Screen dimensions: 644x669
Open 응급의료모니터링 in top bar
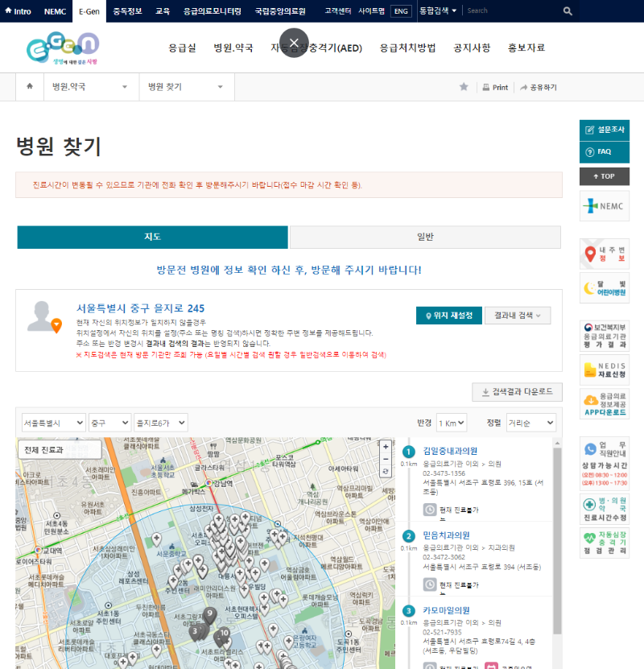212,11
